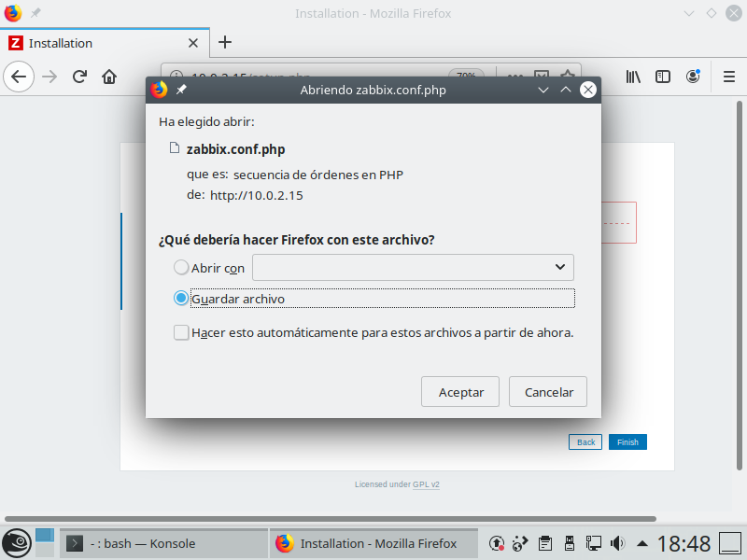Open display configuration tray icon
The image size is (747, 560).
point(594,543)
